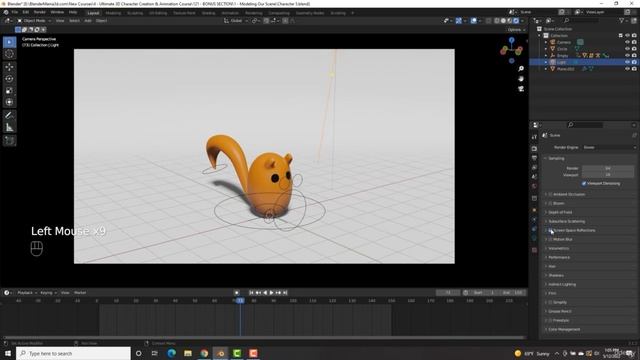Click the zoom magnifier icon in viewport

click(x=521, y=69)
